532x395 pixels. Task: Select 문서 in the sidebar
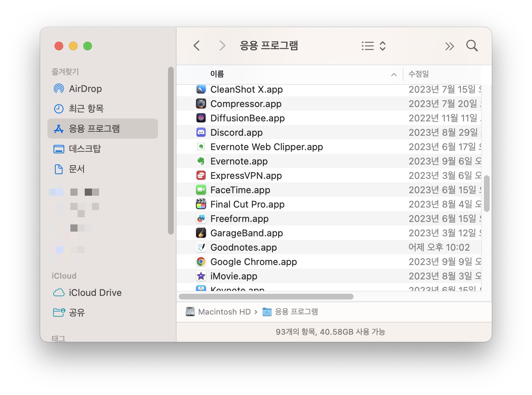coord(103,169)
